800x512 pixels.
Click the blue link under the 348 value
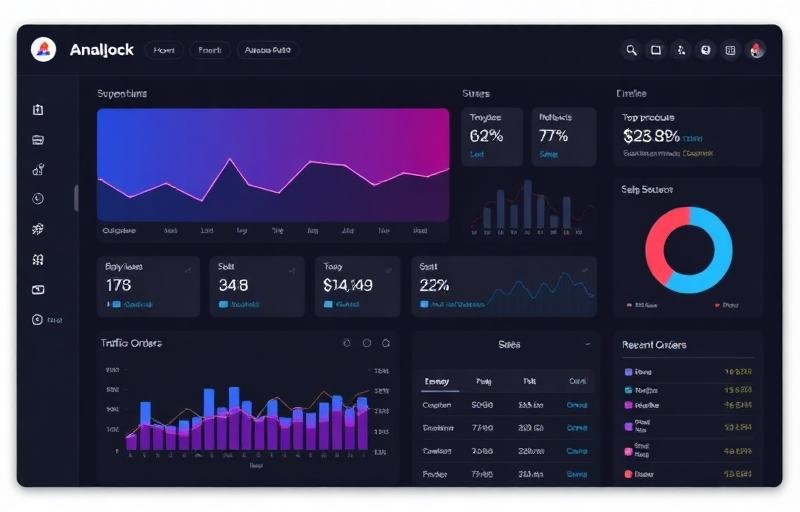(x=244, y=304)
